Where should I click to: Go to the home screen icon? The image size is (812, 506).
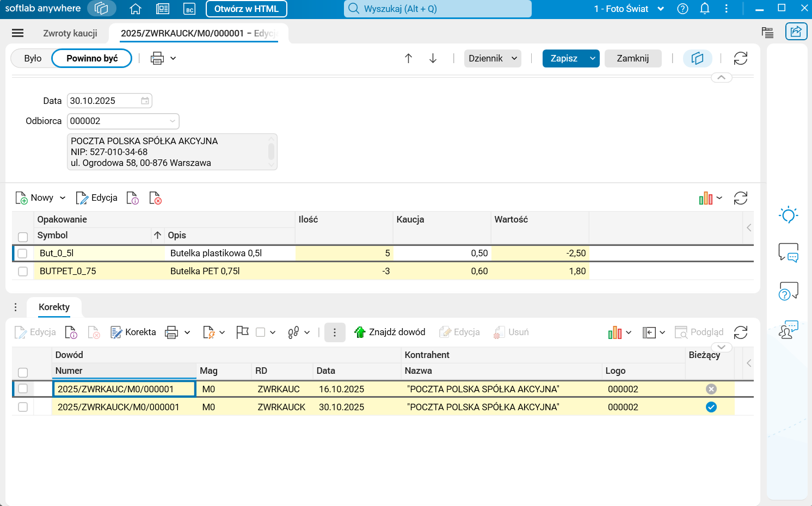click(x=136, y=9)
